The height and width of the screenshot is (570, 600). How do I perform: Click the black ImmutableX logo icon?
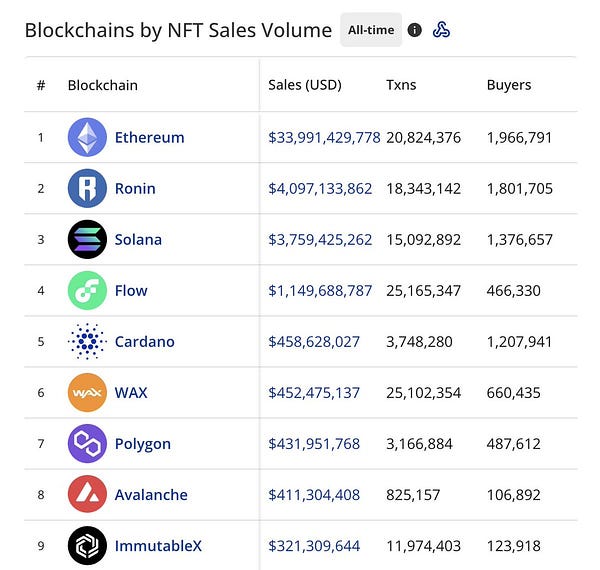point(87,546)
